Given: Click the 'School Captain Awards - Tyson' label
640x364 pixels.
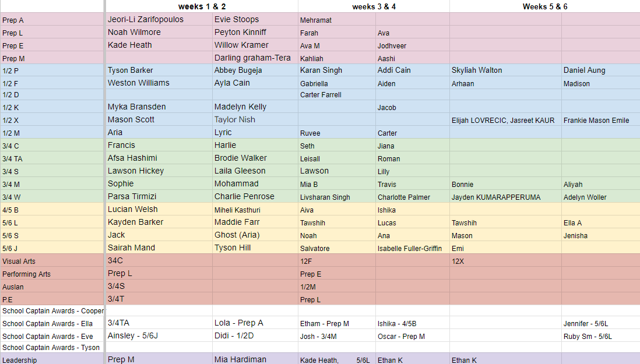Looking at the screenshot, I should click(51, 348).
